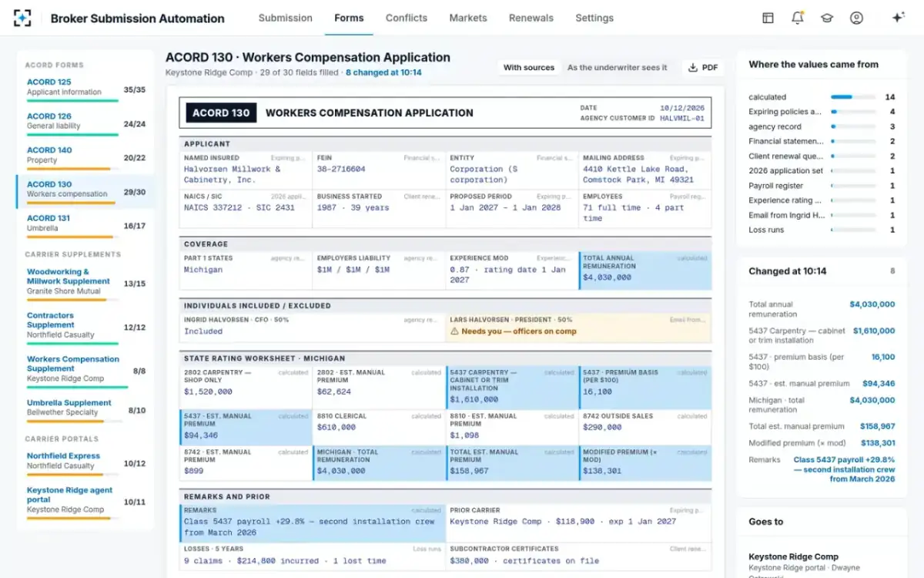Viewport: 924px width, 578px height.
Task: Click Prior Carrier Keystone Ridge Comp cell
Action: click(x=578, y=523)
